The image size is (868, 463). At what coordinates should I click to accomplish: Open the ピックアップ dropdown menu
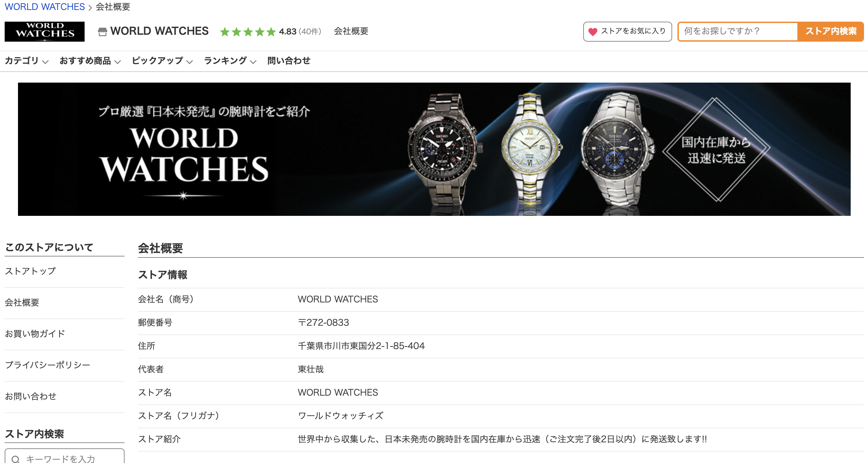point(162,61)
